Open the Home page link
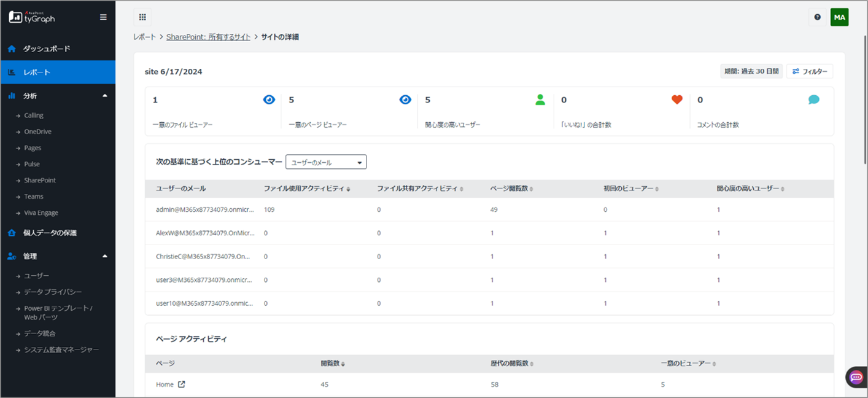Viewport: 868px width, 398px height. pyautogui.click(x=165, y=384)
